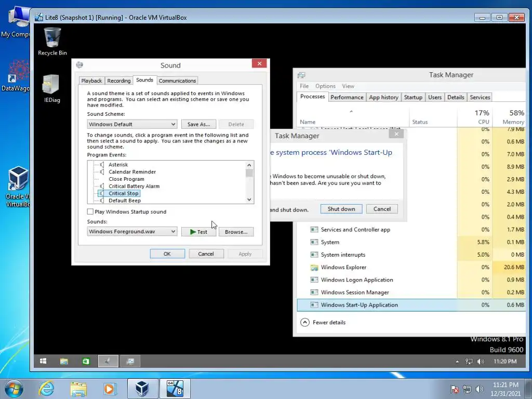Click the Browse button for sounds
Image resolution: width=532 pixels, height=399 pixels.
236,232
